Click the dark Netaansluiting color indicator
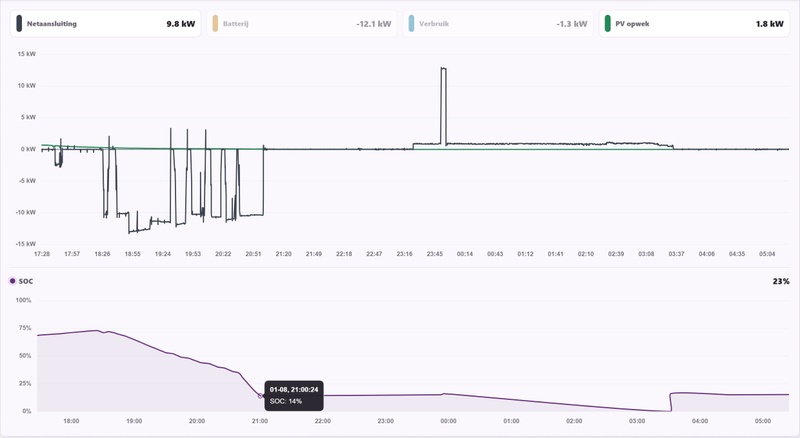800x438 pixels. [x=19, y=23]
